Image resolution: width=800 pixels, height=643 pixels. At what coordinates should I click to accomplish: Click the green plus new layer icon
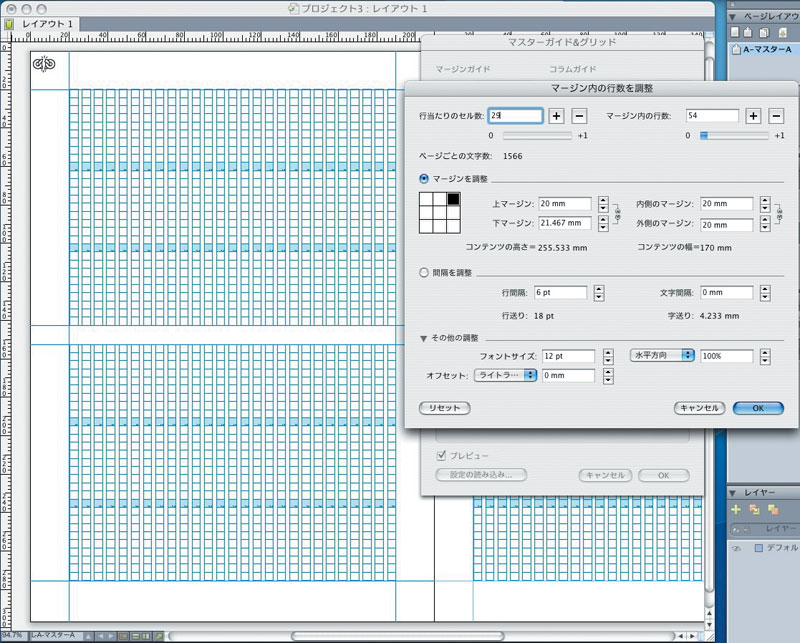pos(736,509)
